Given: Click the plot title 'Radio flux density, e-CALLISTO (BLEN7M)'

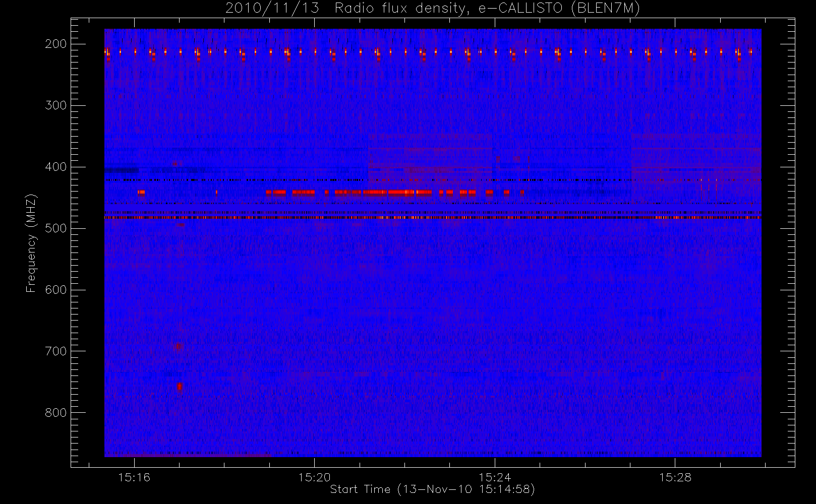Looking at the screenshot, I should point(487,9).
